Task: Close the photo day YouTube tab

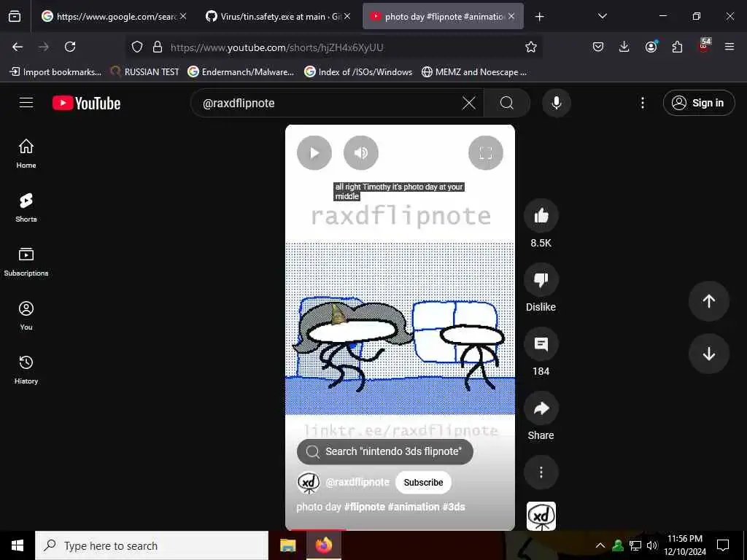Action: point(511,17)
